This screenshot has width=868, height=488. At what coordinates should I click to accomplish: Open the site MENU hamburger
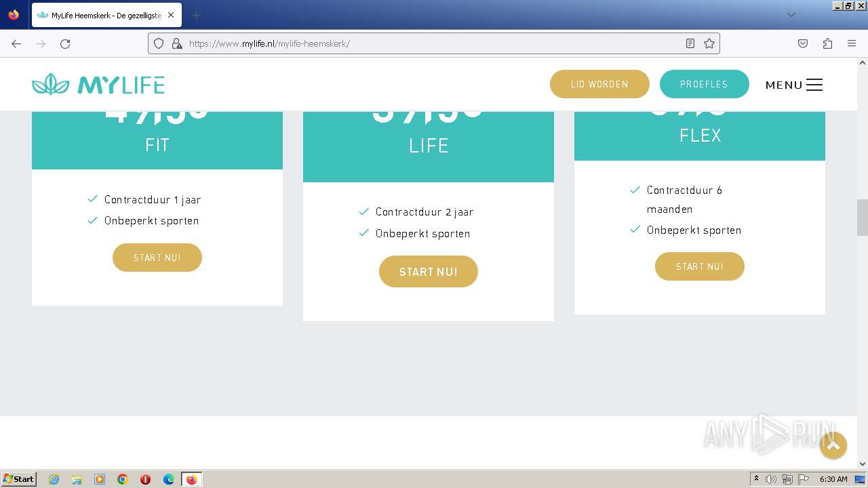(793, 85)
